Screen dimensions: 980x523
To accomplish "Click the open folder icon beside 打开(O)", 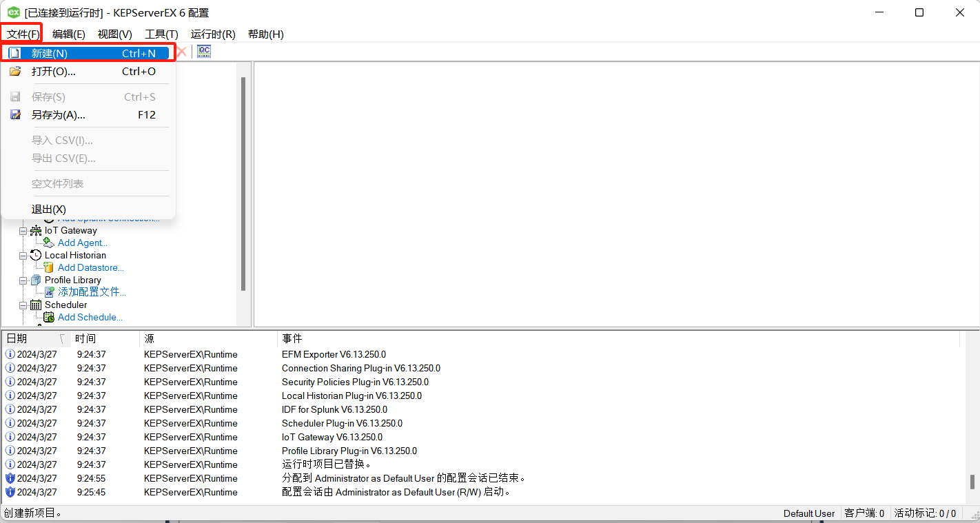I will [15, 71].
